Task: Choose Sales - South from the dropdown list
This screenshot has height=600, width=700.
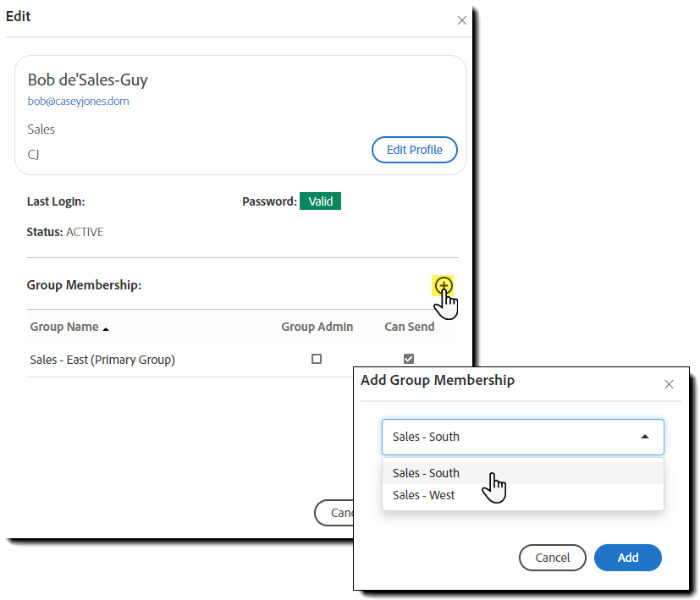Action: click(426, 473)
